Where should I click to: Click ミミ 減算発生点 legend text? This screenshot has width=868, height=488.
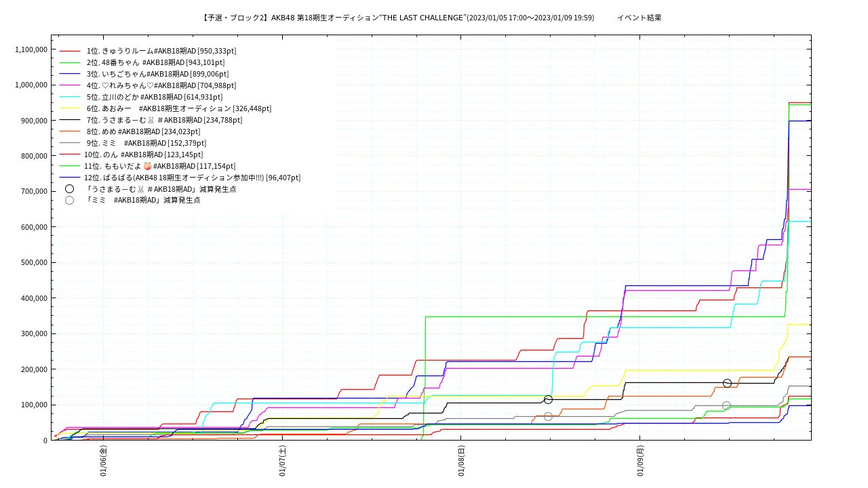[x=142, y=200]
